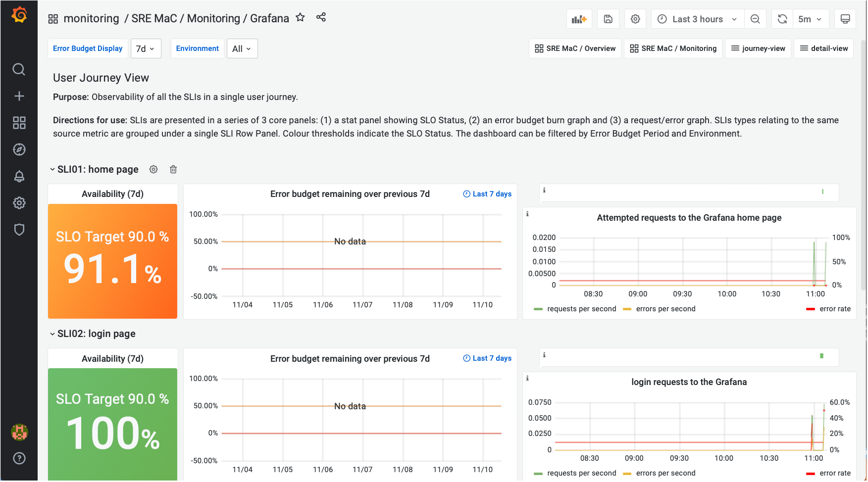The image size is (868, 482).
Task: Show info on small panel above home page graph
Action: (x=544, y=190)
